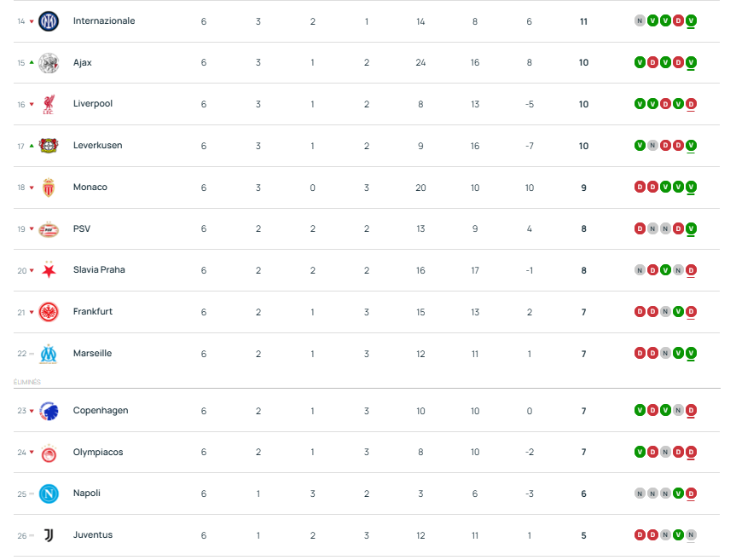Image resolution: width=736 pixels, height=560 pixels.
Task: Click PSV's first form result badge
Action: tap(640, 228)
